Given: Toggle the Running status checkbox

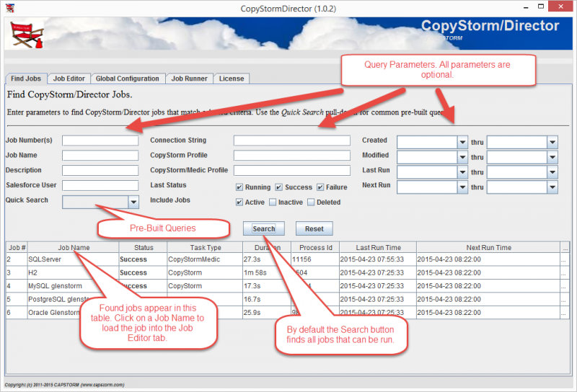Looking at the screenshot, I should 239,187.
